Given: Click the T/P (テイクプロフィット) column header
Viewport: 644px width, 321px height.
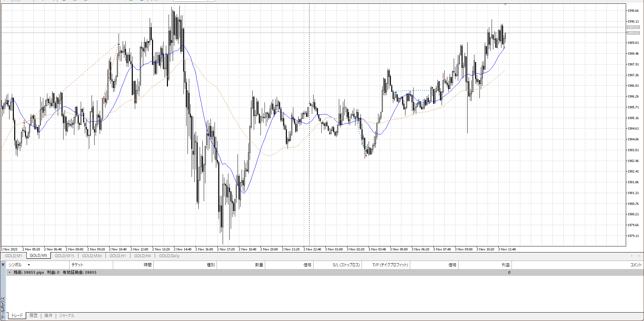Looking at the screenshot, I should 390,265.
